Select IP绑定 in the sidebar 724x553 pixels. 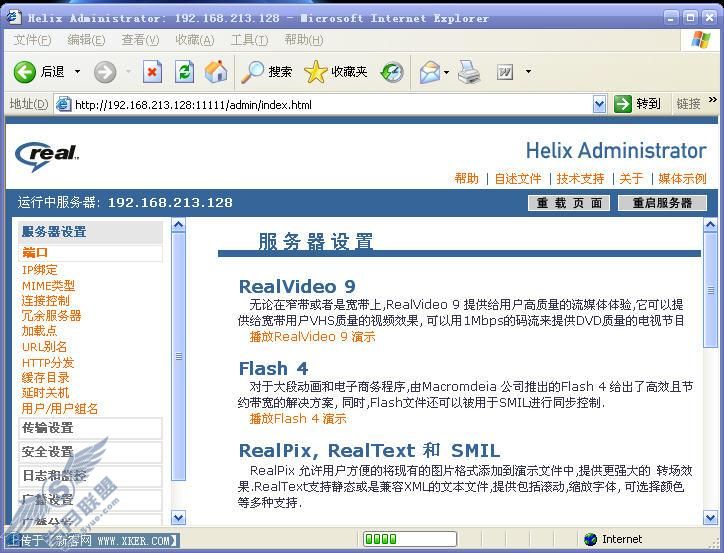pyautogui.click(x=40, y=270)
